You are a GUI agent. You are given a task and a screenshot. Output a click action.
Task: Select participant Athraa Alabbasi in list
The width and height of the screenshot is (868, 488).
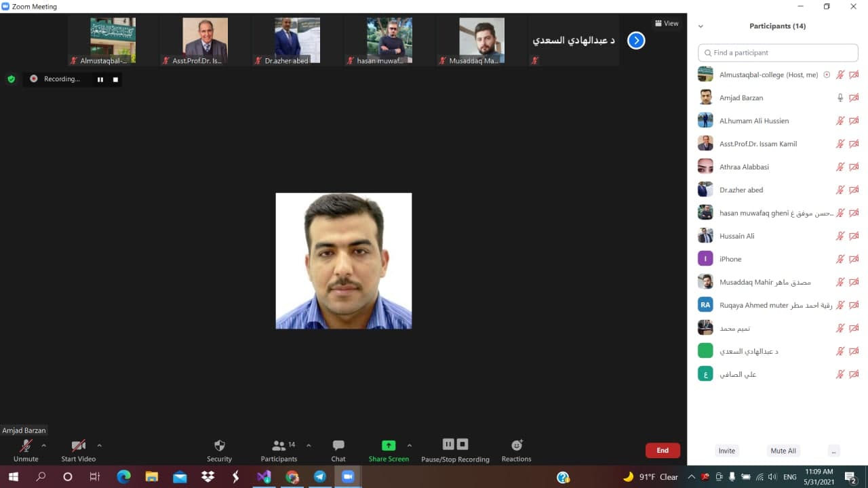(x=778, y=167)
